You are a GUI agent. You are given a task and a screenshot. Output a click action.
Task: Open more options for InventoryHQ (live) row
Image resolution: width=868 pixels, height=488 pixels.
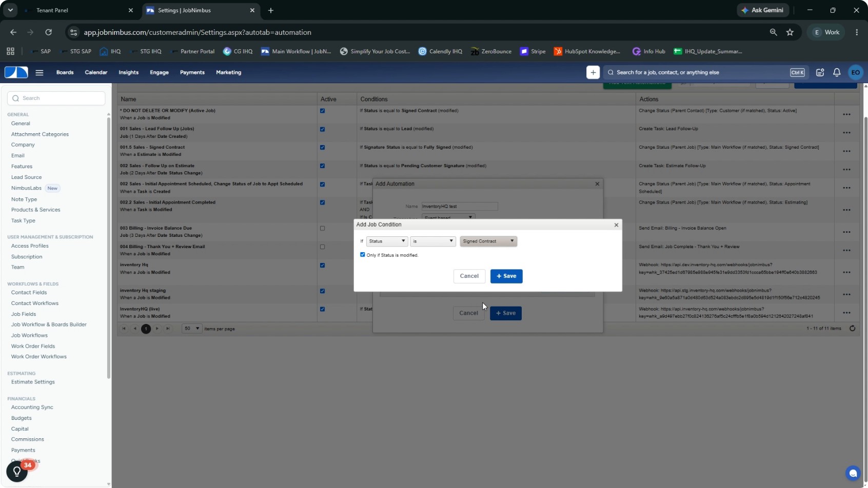point(846,313)
